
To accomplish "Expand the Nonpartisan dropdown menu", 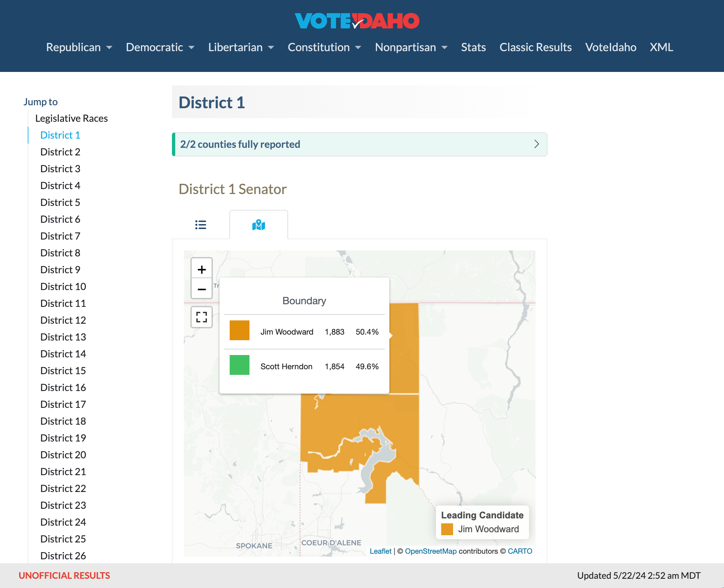I will point(411,47).
